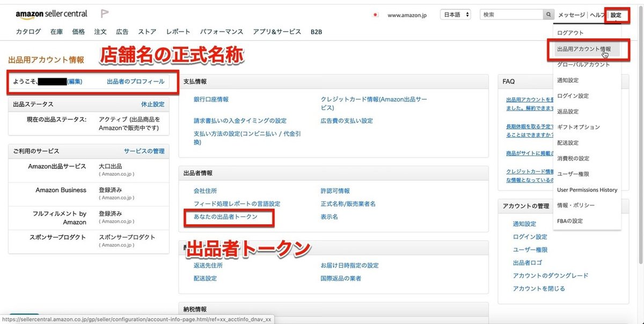Click the サービスの管理 link
The width and height of the screenshot is (644, 324).
click(144, 151)
